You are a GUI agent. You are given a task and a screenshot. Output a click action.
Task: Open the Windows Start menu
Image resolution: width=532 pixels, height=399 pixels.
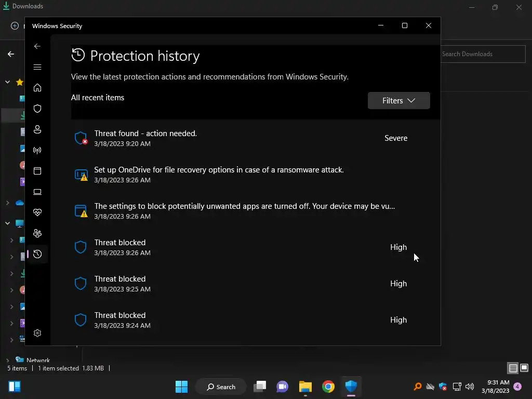(181, 387)
